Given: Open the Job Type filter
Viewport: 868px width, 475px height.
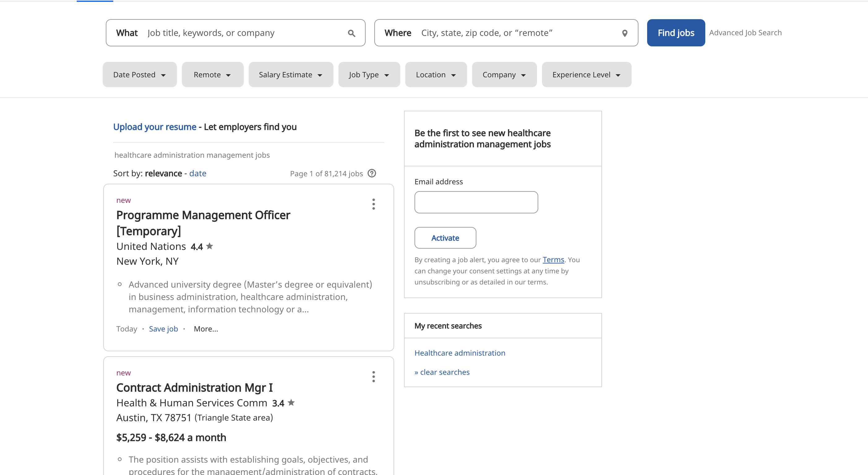Looking at the screenshot, I should [369, 75].
